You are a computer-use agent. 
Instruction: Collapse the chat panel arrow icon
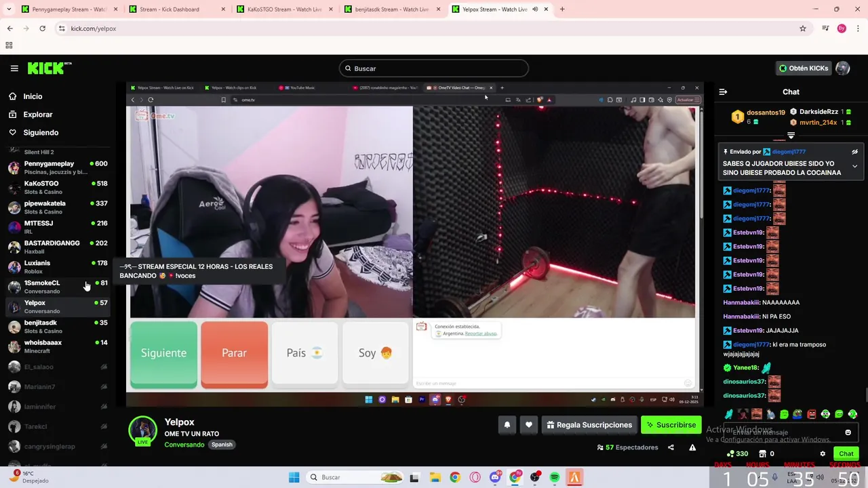(x=723, y=91)
